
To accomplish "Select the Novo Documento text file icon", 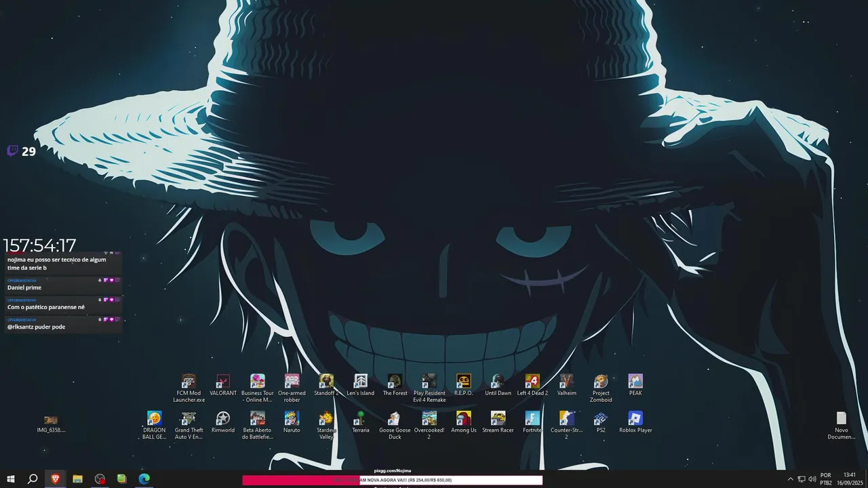I will coord(842,425).
